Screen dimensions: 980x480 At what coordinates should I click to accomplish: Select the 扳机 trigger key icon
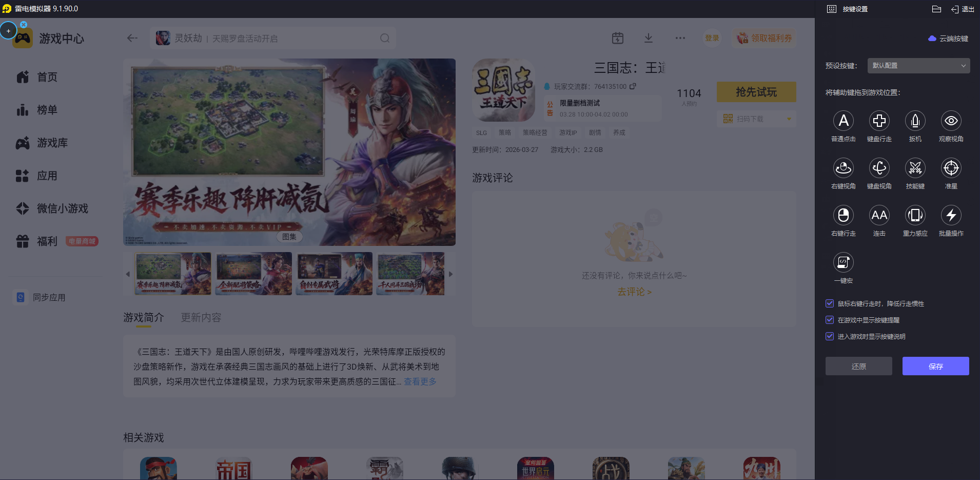(915, 121)
